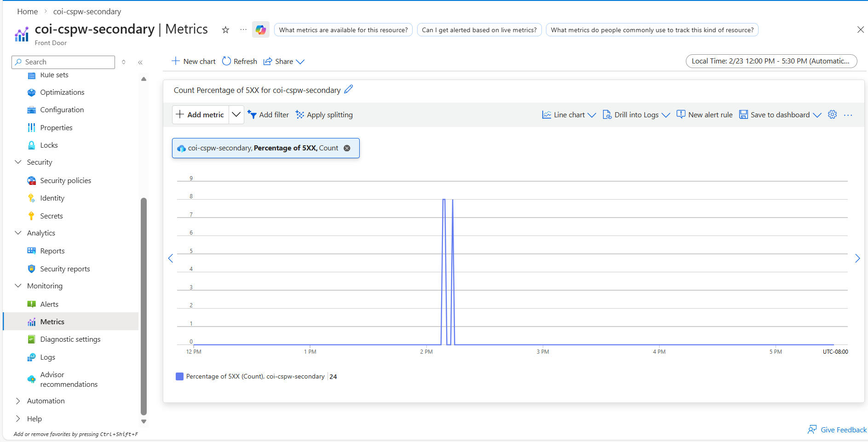Remove the Percentage of 5XX metric pill

click(x=347, y=148)
